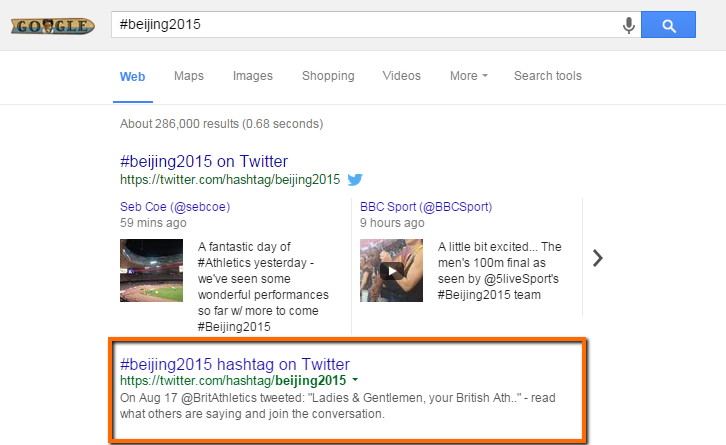Switch to the Shopping tab
The height and width of the screenshot is (445, 726).
328,76
